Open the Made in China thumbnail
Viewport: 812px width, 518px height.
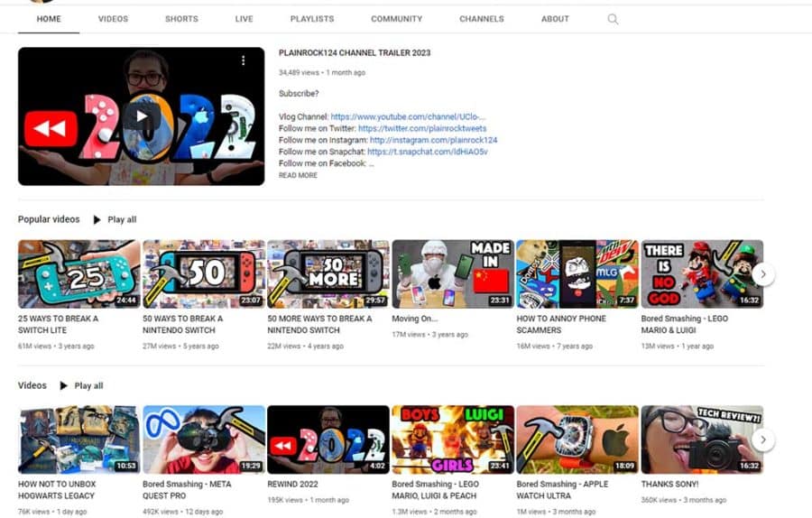point(453,274)
